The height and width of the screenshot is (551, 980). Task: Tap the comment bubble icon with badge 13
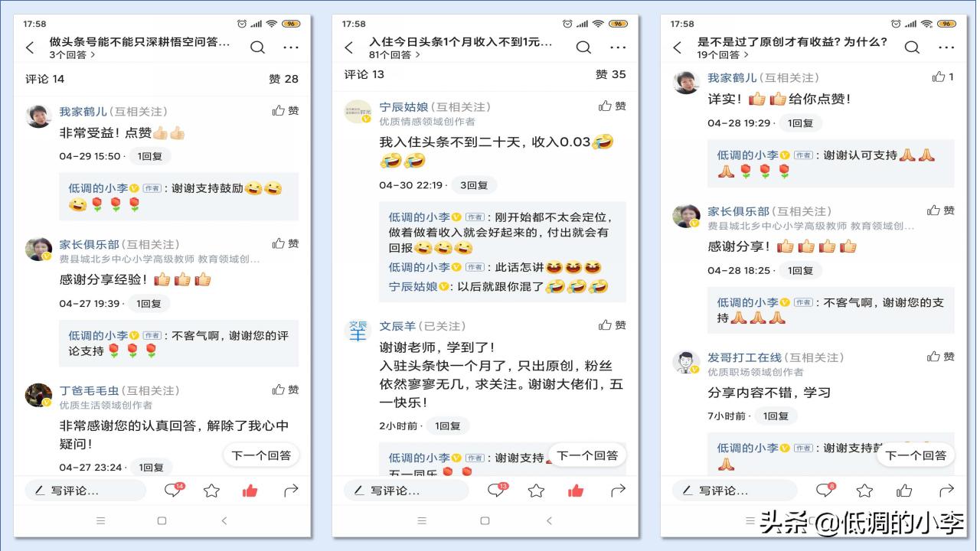pyautogui.click(x=498, y=490)
